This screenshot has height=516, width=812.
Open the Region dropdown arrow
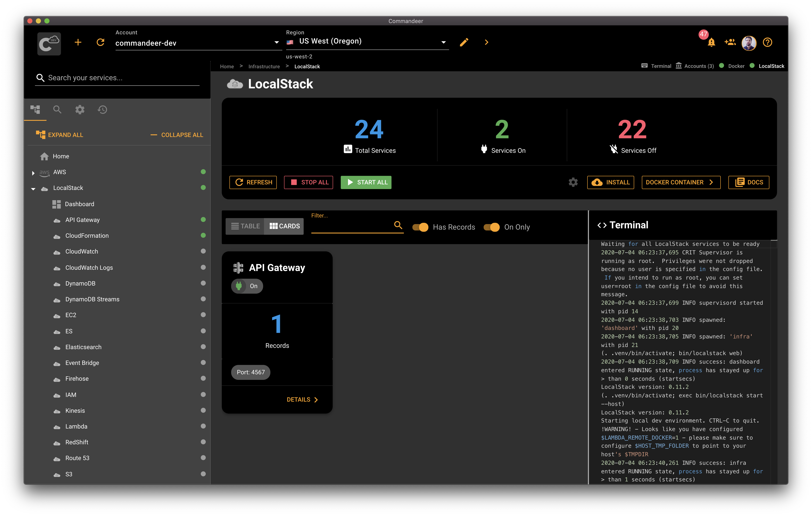(444, 42)
